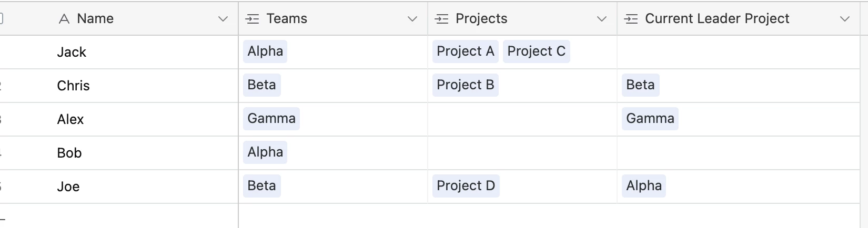Select the empty Projects cell in Bob's row
Image resolution: width=868 pixels, height=228 pixels.
(x=522, y=153)
